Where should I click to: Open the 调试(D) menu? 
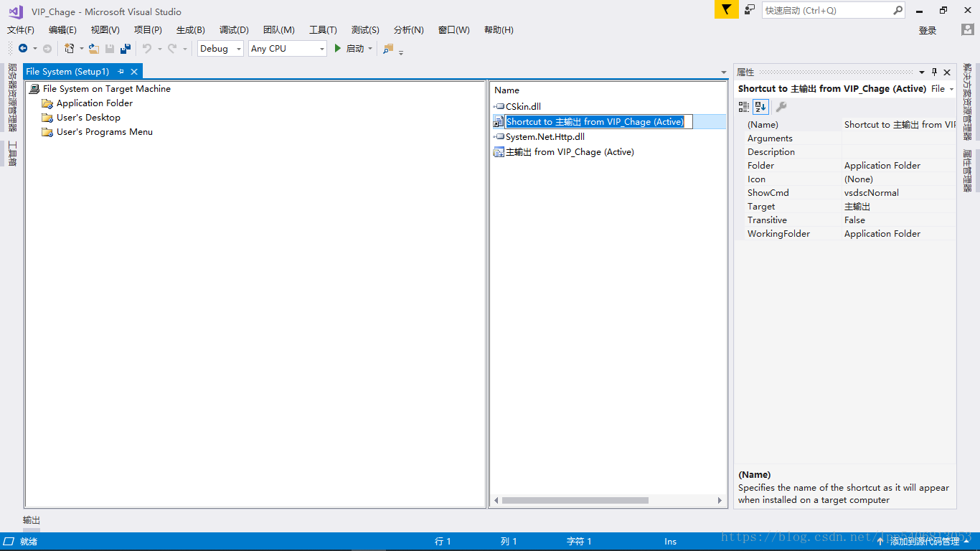234,29
